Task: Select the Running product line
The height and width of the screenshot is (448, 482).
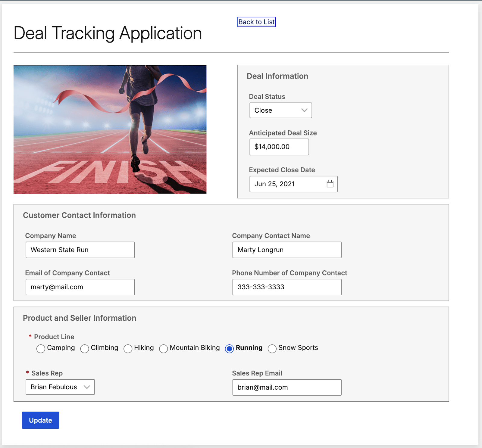Action: (230, 349)
